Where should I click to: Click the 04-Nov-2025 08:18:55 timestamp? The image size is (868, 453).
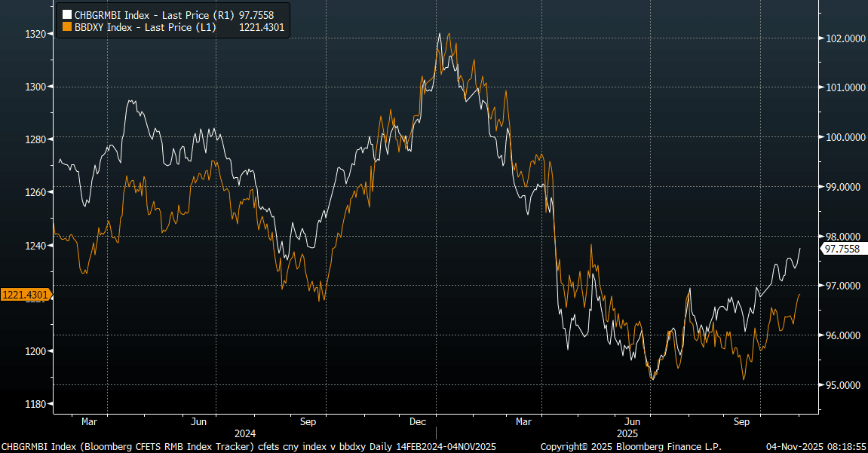(x=814, y=446)
